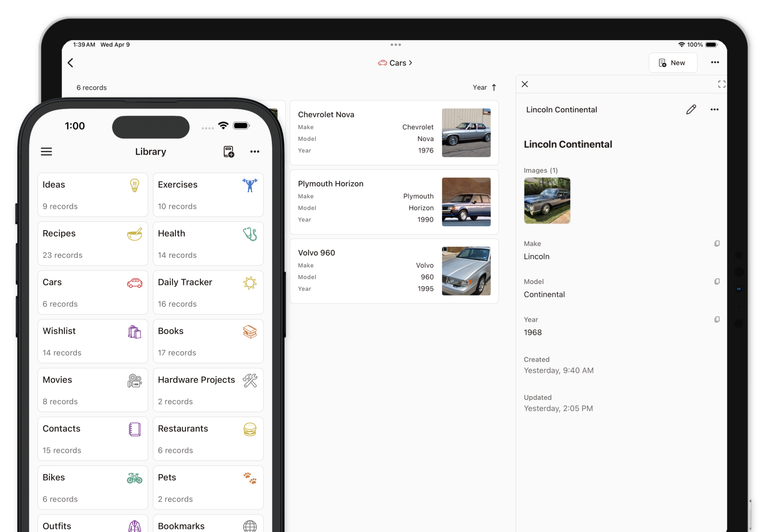Tap the iPad Wi-Fi status icon
This screenshot has height=532, width=762.
point(681,45)
